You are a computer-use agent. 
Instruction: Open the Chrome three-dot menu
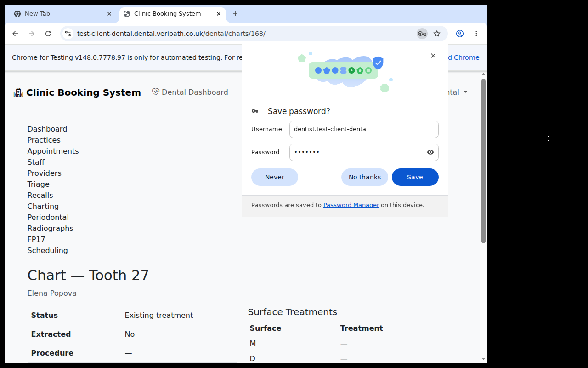(476, 34)
